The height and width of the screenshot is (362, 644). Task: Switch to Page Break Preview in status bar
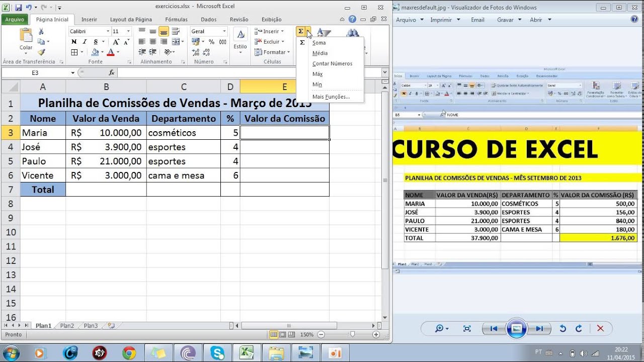(291, 334)
